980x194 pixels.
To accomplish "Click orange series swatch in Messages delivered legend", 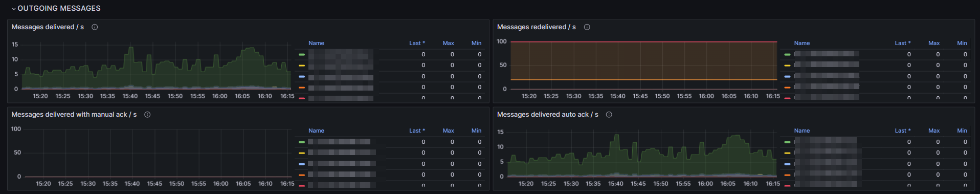I will (302, 88).
